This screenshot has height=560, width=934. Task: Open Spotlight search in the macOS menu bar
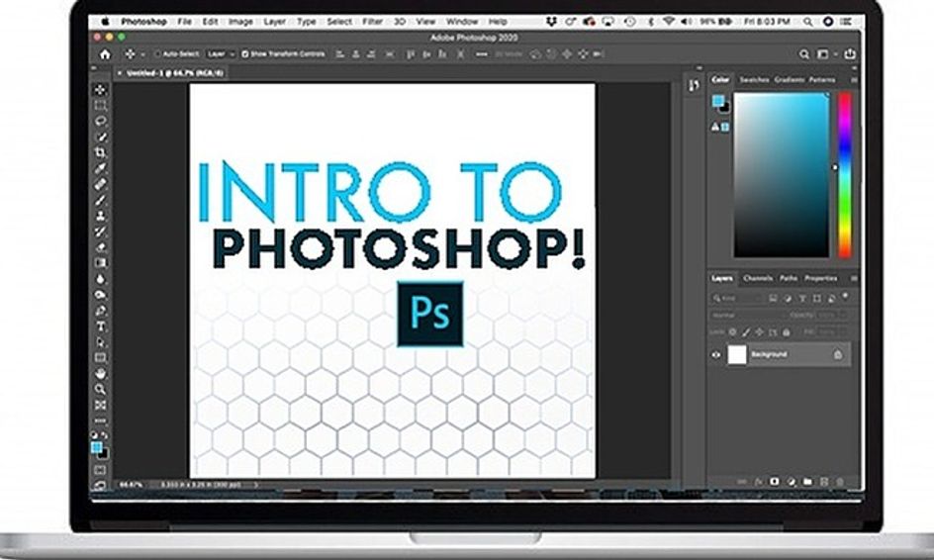[807, 22]
